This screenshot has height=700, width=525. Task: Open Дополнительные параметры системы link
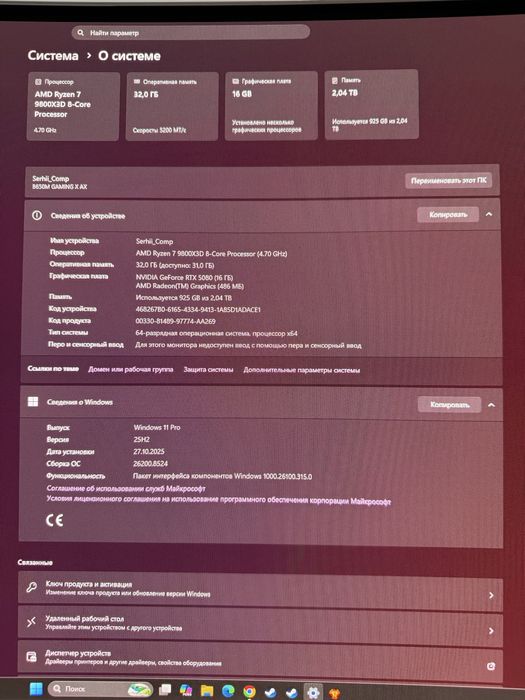coord(301,370)
